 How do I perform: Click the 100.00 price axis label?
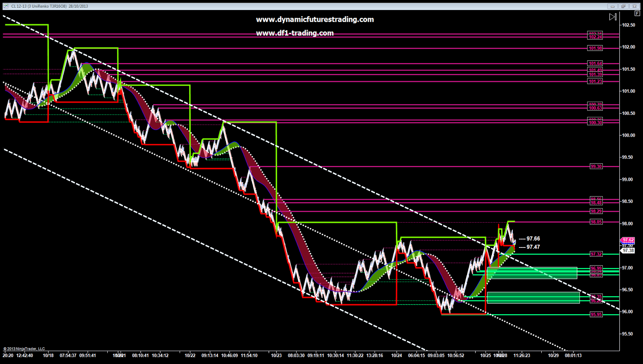point(629,135)
